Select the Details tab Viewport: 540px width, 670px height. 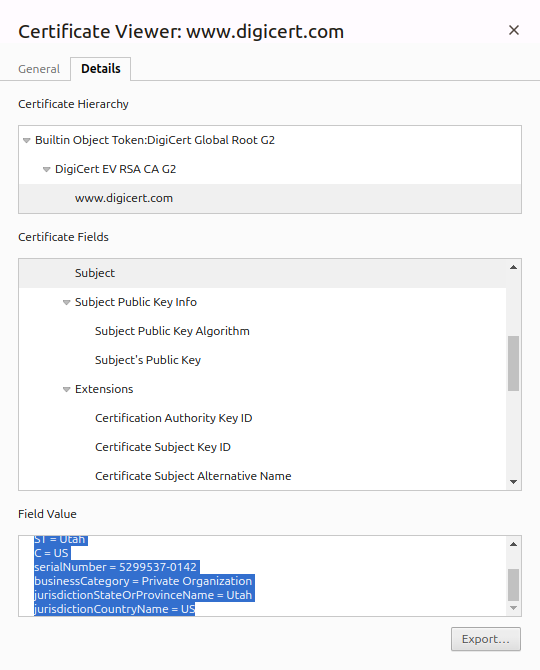point(101,68)
